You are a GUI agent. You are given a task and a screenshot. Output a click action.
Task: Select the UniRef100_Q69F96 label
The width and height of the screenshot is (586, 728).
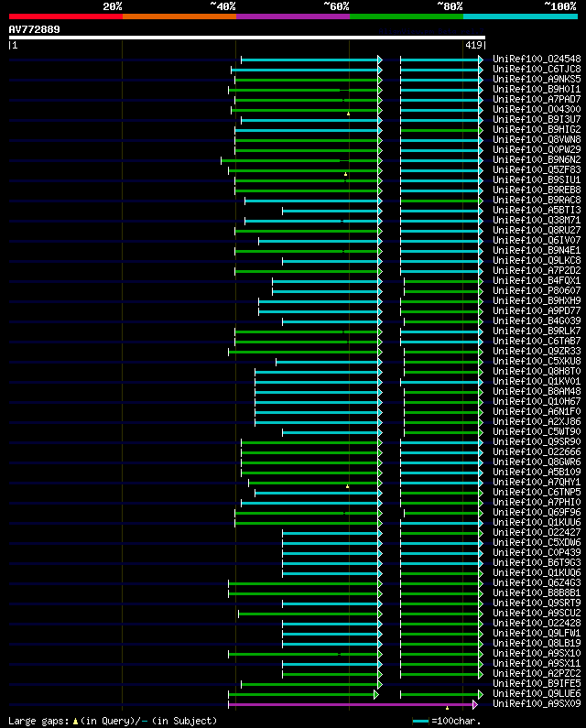coord(537,513)
